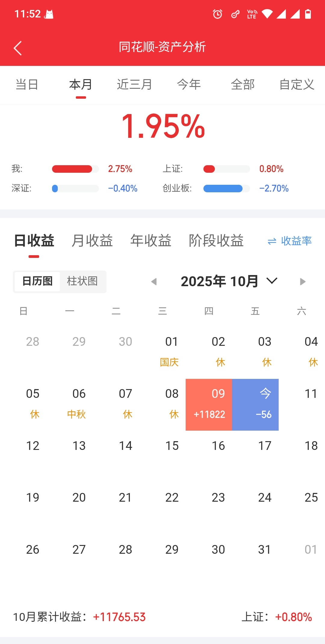Tap the Wi-Fi signal status icon

pos(267,14)
